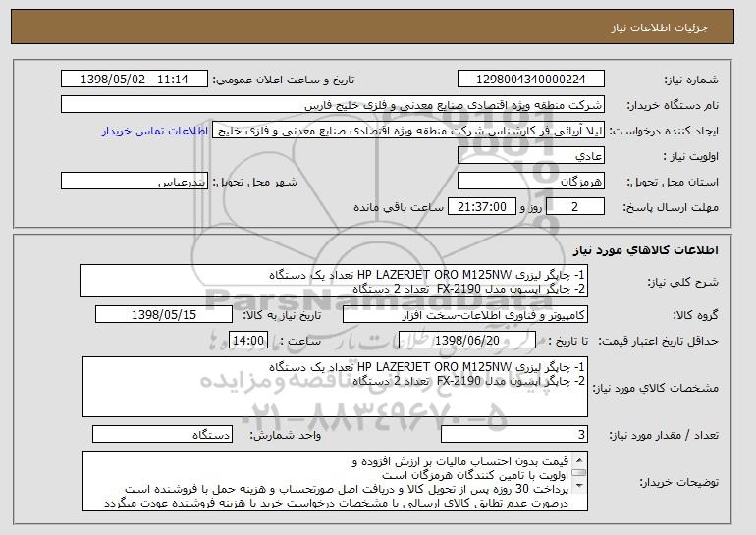Viewport: 756px width, 535px height.
Task: Click the label شماره نیاز
Action: (x=691, y=80)
